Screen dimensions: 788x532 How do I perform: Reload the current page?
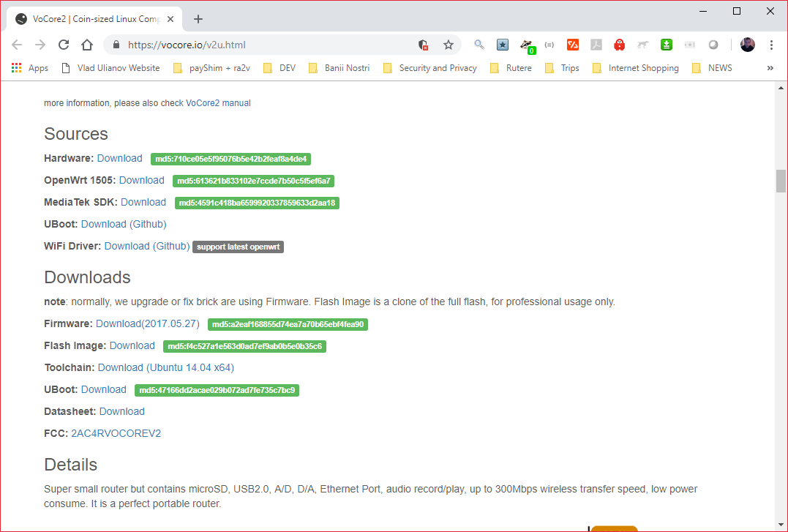(64, 45)
